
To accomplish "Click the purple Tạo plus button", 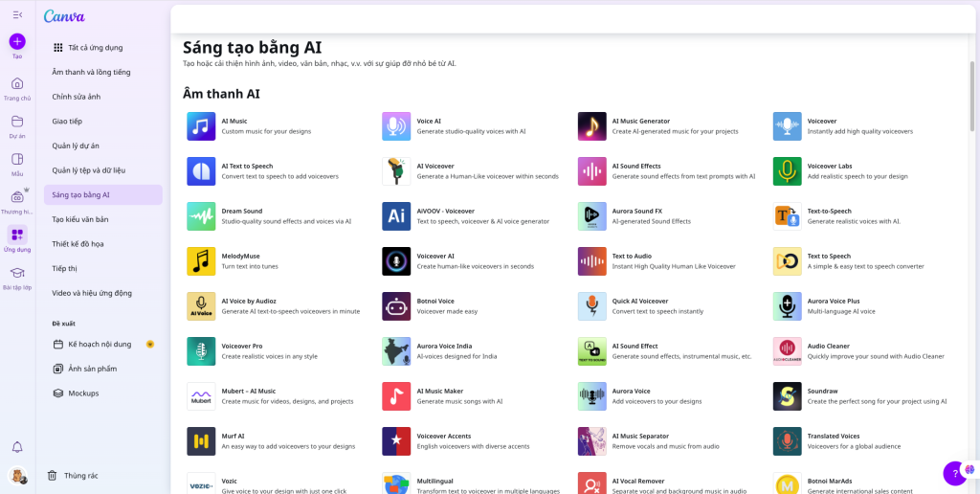I will [x=17, y=42].
